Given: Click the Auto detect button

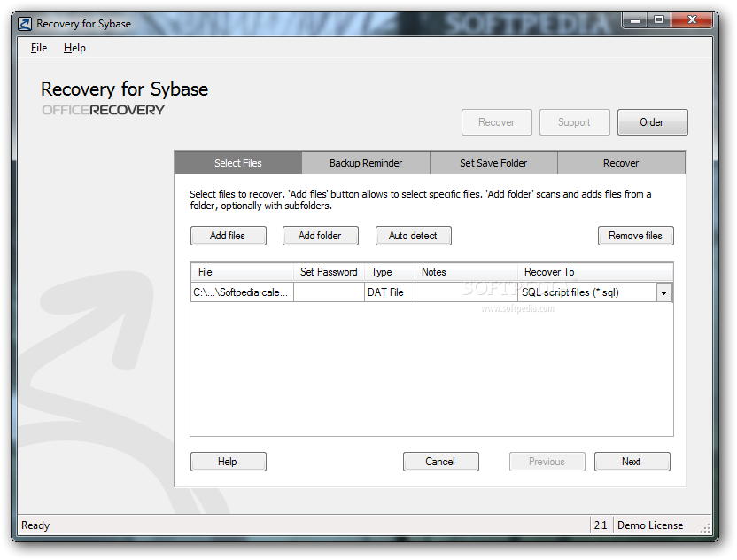Looking at the screenshot, I should (413, 236).
